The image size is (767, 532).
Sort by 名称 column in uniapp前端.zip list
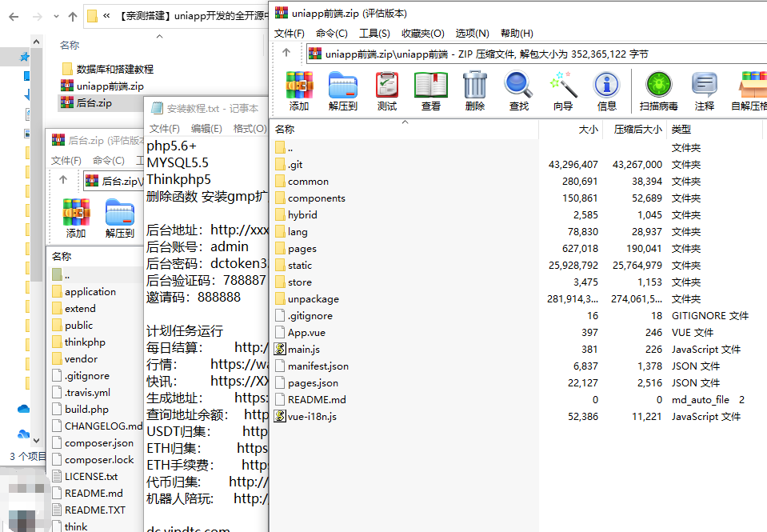[x=404, y=130]
